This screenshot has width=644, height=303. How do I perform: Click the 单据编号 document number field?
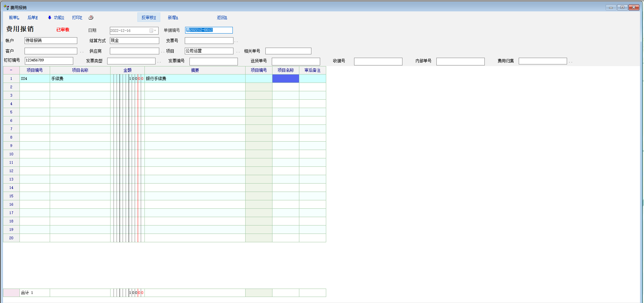coord(209,30)
